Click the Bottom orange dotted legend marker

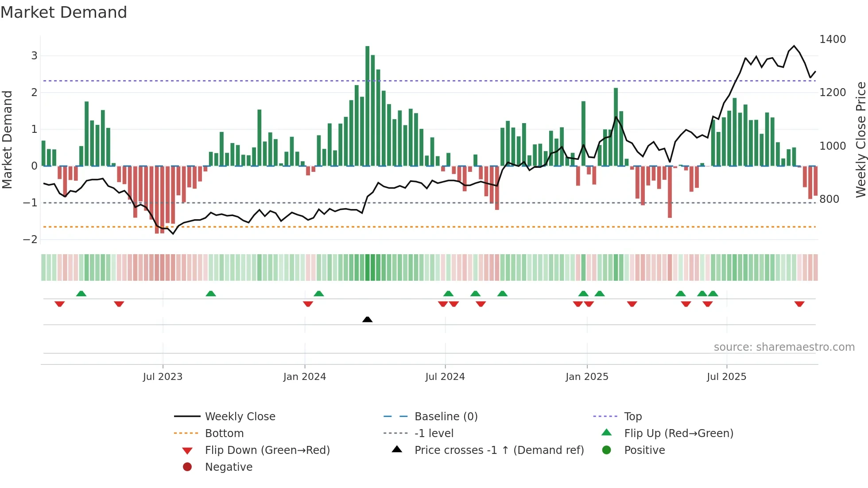click(187, 433)
